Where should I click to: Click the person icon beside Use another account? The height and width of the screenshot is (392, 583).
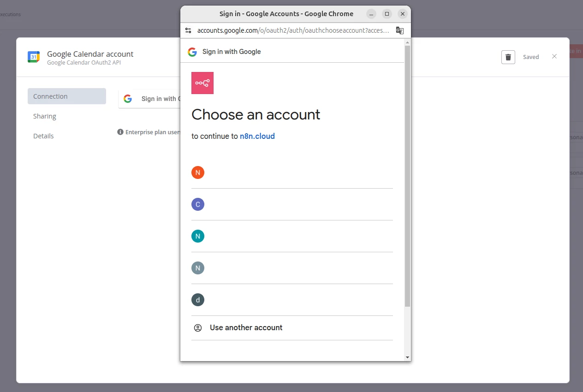pyautogui.click(x=198, y=328)
